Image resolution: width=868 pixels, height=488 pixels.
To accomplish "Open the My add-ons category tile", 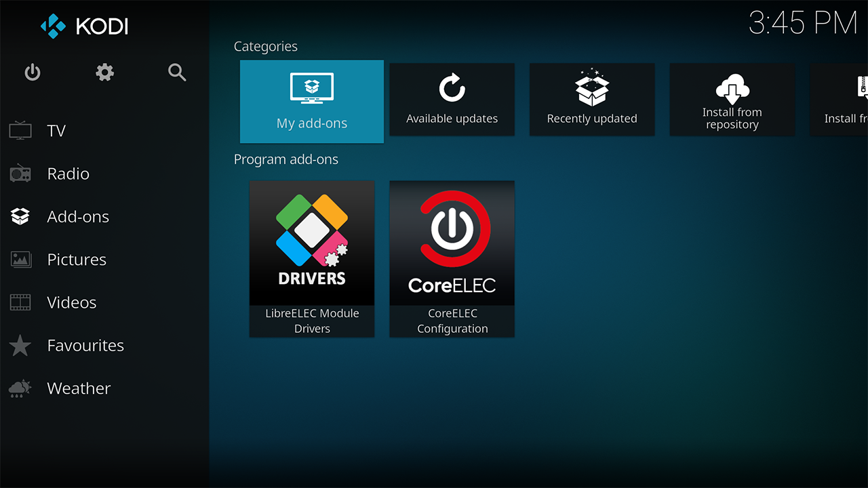I will 312,102.
